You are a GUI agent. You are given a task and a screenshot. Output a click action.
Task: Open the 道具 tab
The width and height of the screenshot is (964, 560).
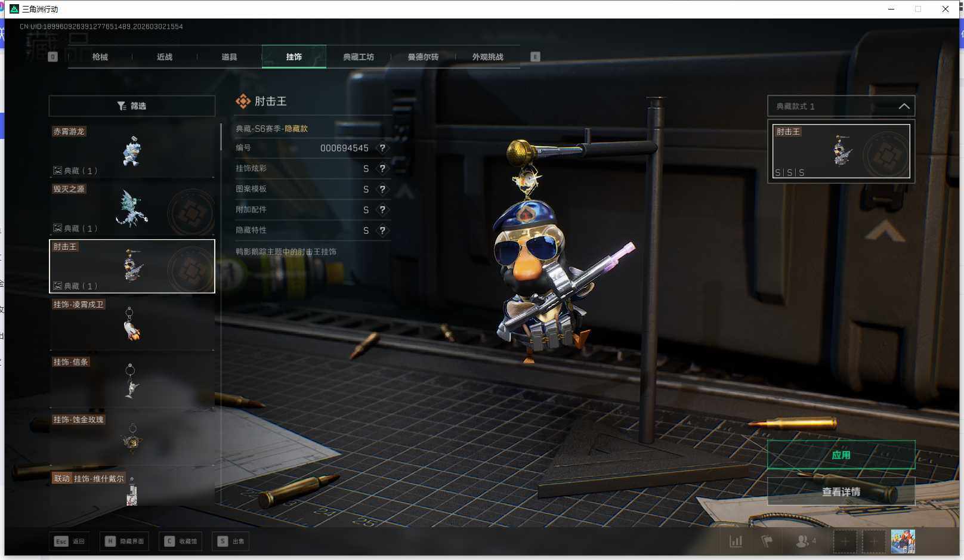pyautogui.click(x=229, y=57)
